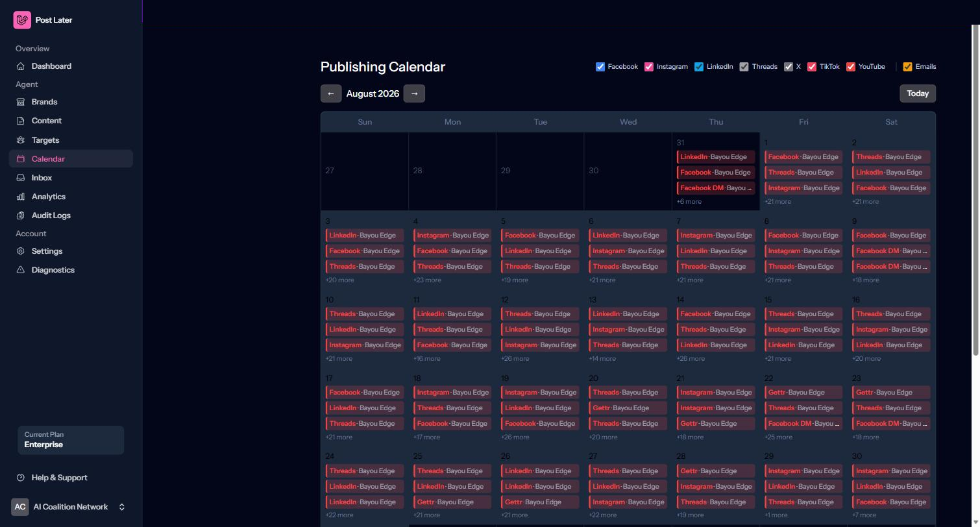Expand +26 more on August 12
The width and height of the screenshot is (980, 527).
click(x=515, y=359)
